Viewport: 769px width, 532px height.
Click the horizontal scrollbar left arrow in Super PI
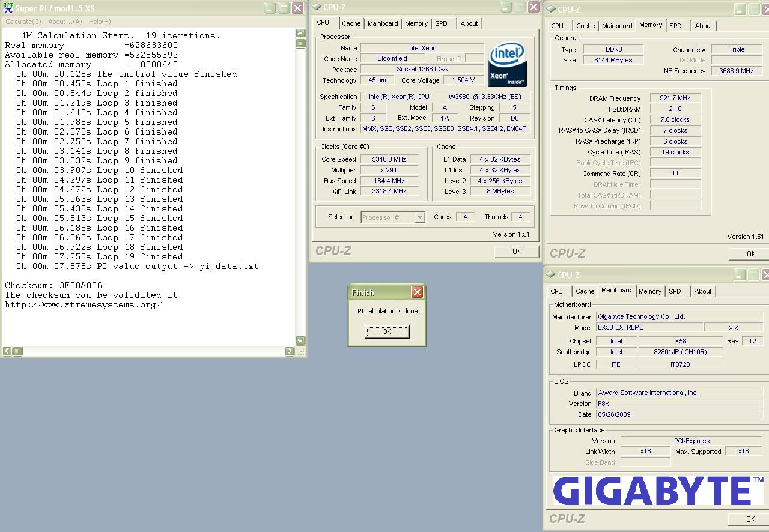[7, 351]
